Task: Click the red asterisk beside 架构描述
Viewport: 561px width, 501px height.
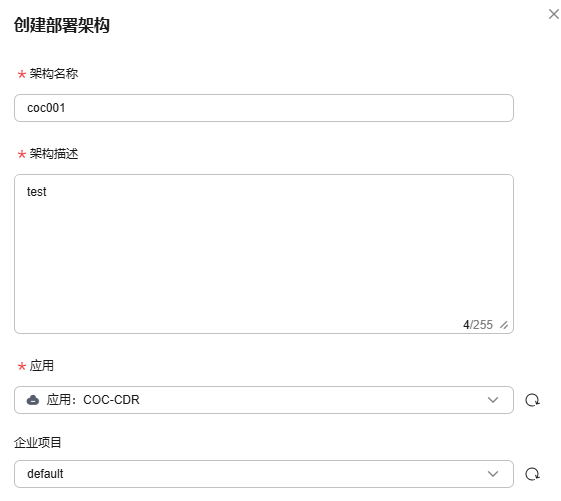Action: click(22, 155)
